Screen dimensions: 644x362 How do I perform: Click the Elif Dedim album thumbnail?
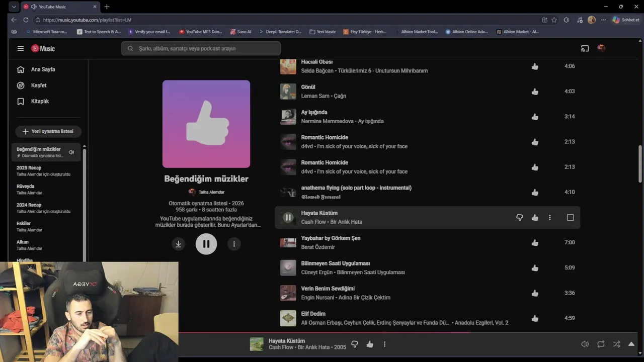tap(288, 318)
